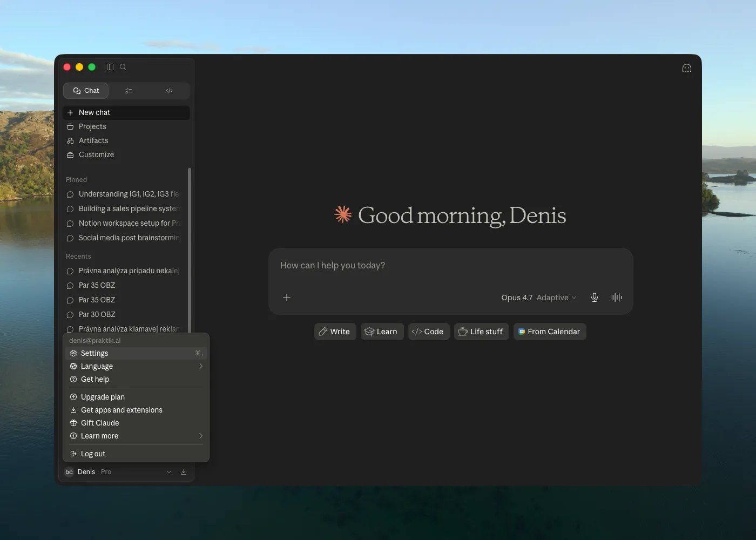Screen dimensions: 756x540
Task: Open the Opus 4.7 Adaptive model dropdown
Action: pos(538,298)
